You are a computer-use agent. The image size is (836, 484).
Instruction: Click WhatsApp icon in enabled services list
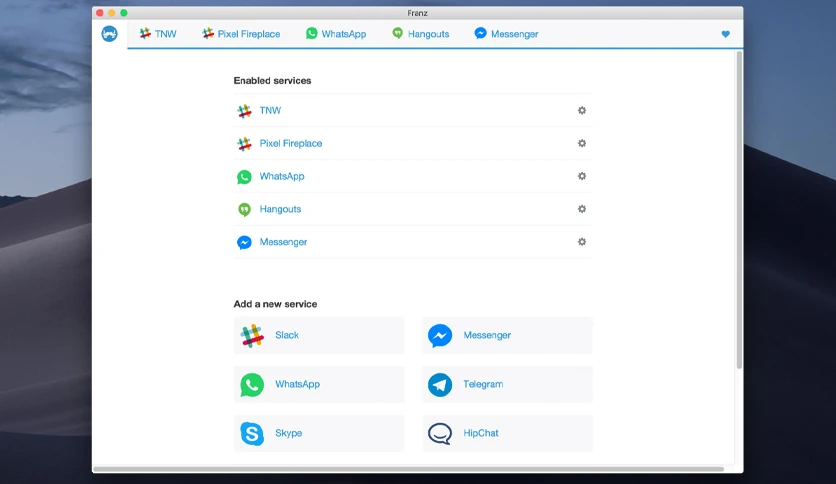click(244, 177)
